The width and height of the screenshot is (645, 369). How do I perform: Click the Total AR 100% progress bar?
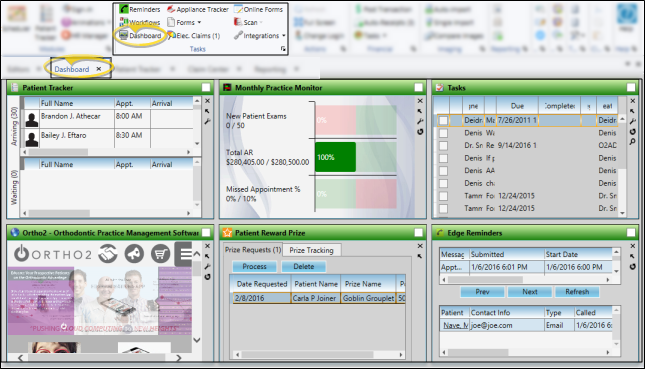tap(335, 157)
